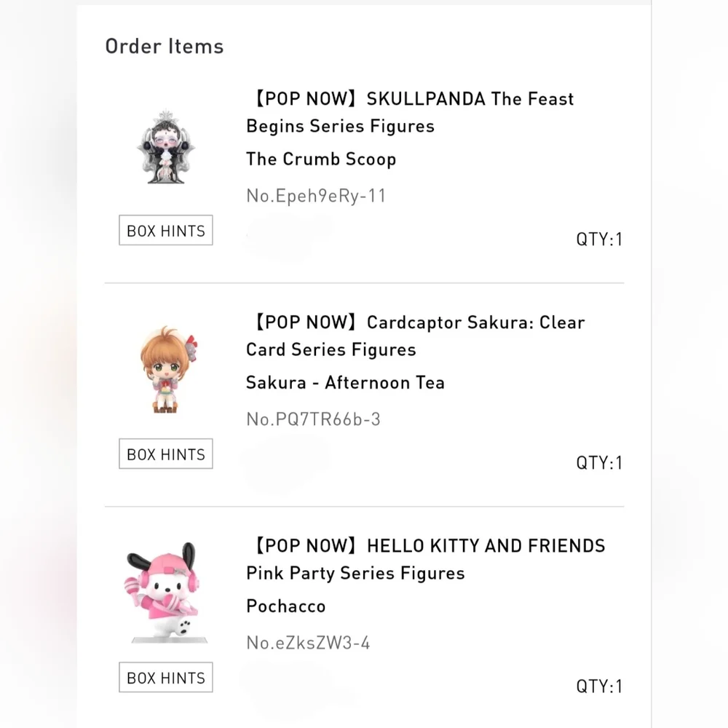
Task: Click the SKULLPANDA figure thumbnail
Action: click(x=166, y=148)
